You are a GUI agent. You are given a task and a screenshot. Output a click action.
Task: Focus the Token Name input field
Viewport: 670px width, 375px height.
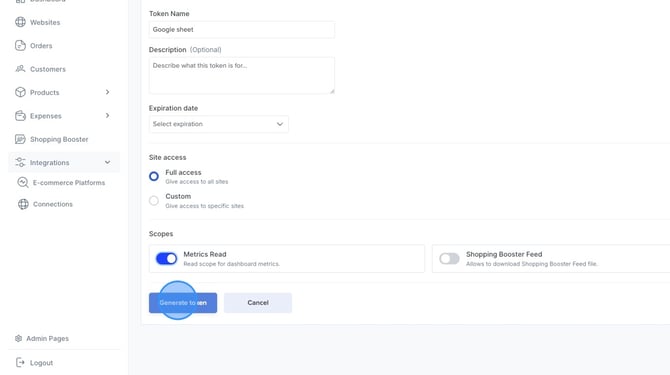[x=241, y=29]
